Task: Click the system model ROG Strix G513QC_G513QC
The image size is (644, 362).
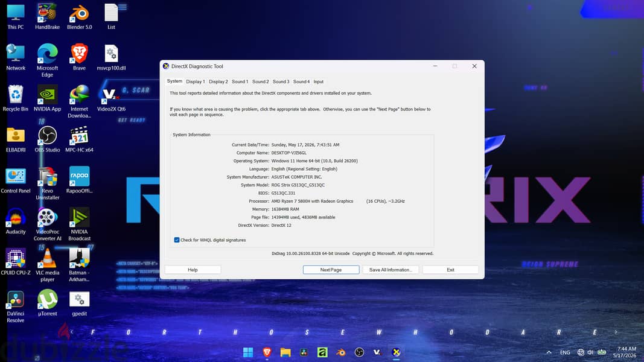Action: coord(298,185)
